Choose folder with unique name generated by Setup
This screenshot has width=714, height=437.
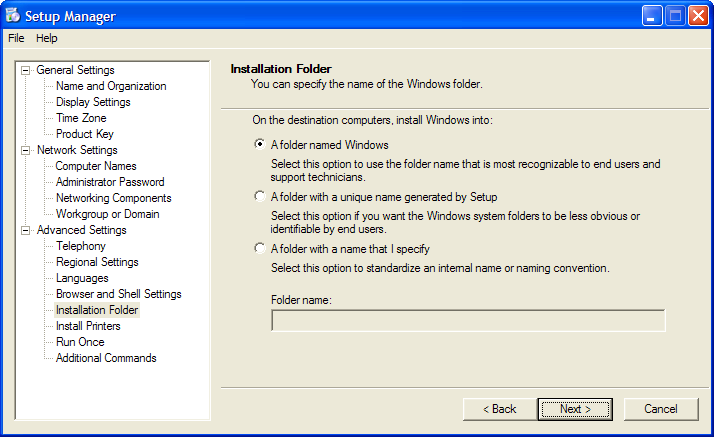pyautogui.click(x=260, y=196)
